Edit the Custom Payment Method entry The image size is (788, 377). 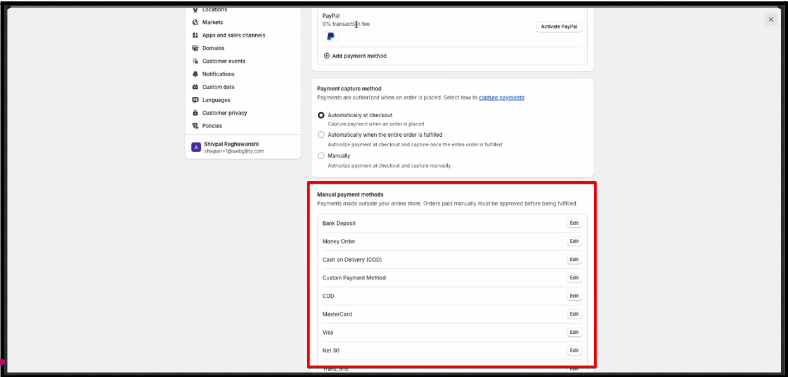pyautogui.click(x=574, y=277)
